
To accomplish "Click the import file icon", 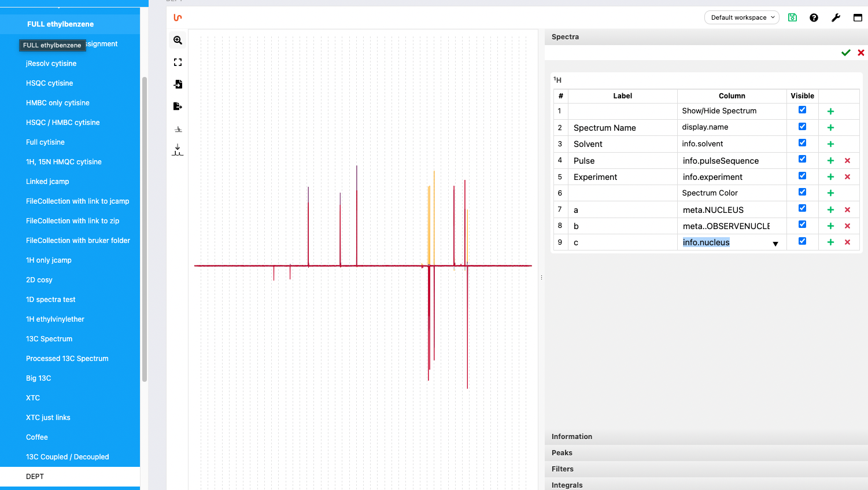I will [x=178, y=84].
